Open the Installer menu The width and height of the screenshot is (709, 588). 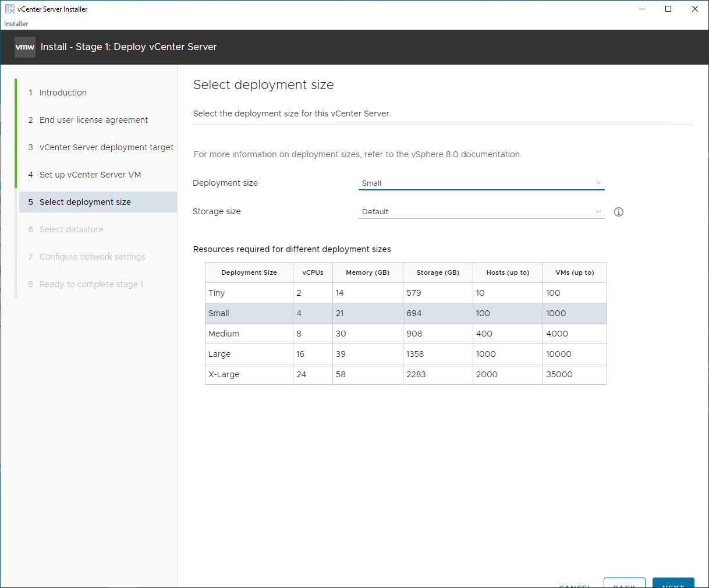click(16, 24)
